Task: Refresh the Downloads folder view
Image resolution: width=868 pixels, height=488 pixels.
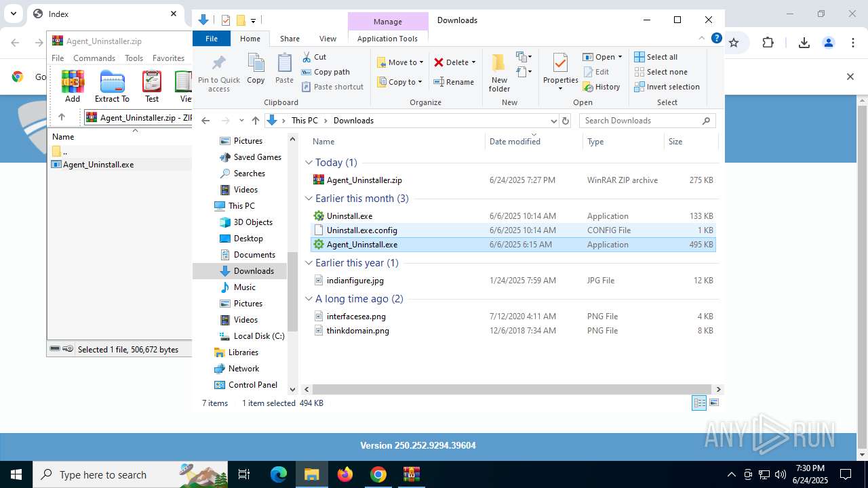Action: click(567, 121)
